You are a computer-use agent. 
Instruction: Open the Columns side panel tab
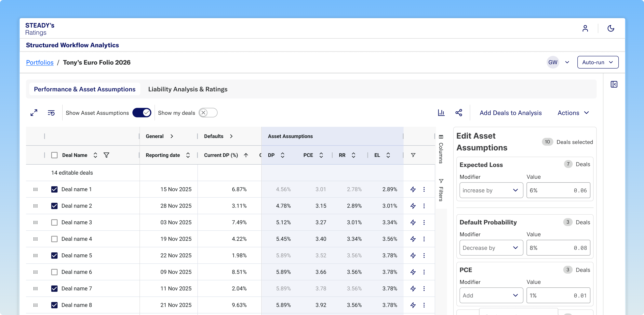click(x=441, y=149)
